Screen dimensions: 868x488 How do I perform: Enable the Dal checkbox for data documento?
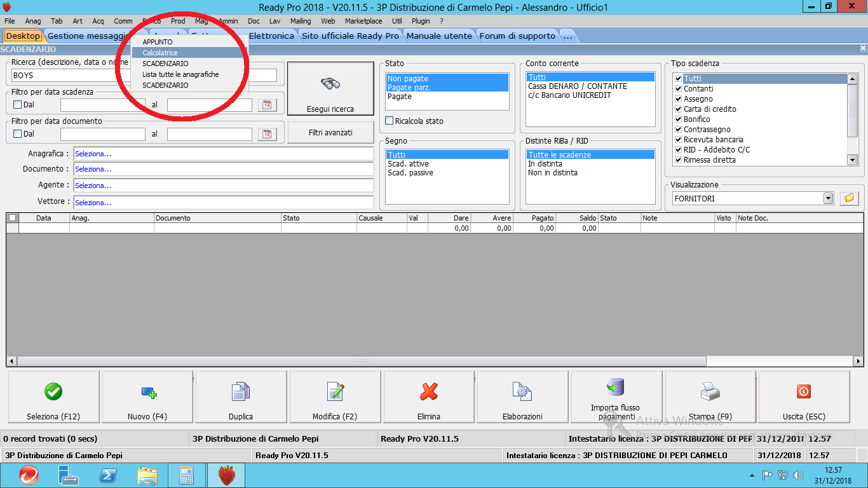(x=17, y=134)
